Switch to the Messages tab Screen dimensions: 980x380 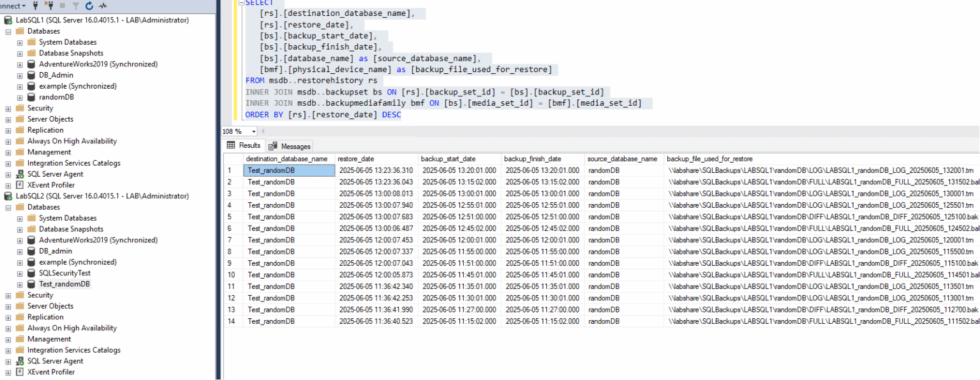pos(290,145)
